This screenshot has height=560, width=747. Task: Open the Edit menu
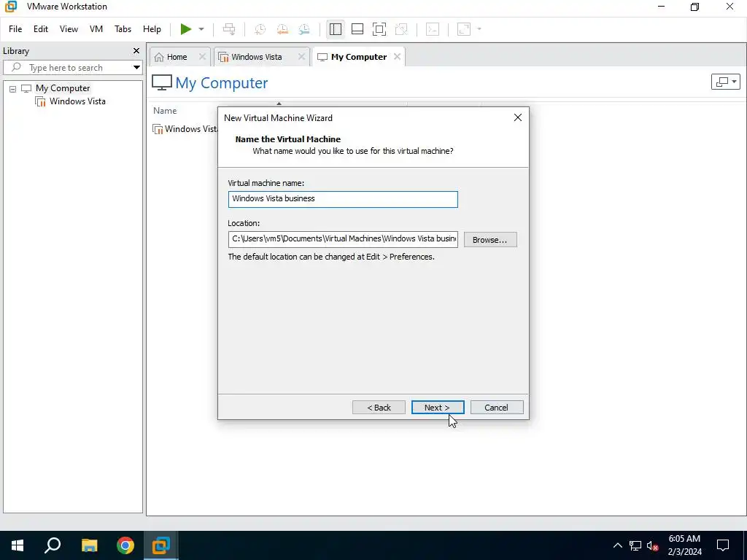tap(41, 29)
